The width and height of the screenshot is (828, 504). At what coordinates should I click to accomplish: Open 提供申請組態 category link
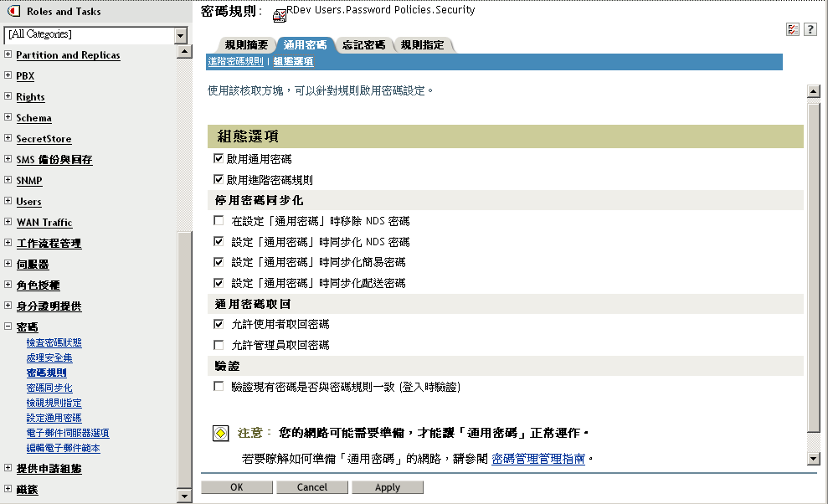point(49,469)
